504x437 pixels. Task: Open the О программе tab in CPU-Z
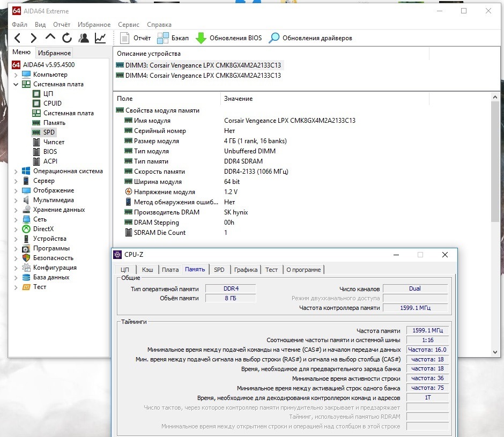[303, 270]
